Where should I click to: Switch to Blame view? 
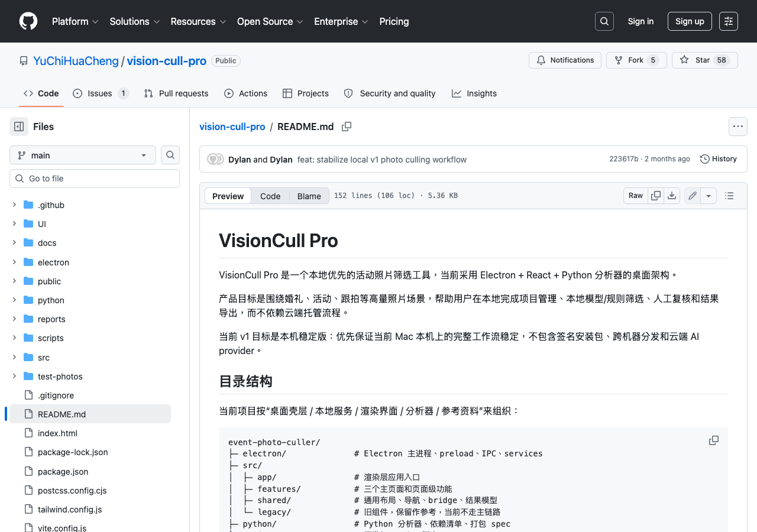[309, 196]
